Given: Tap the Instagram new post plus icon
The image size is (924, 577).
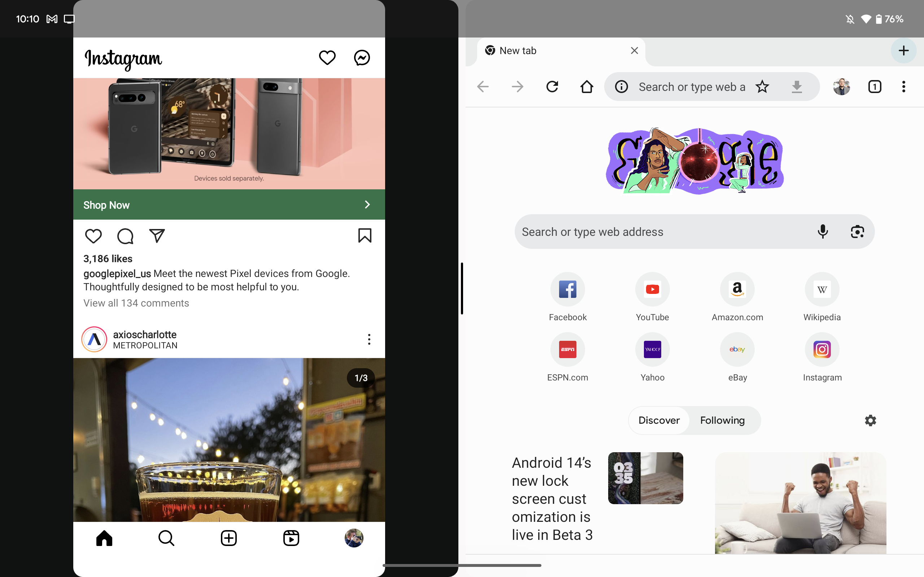Looking at the screenshot, I should [229, 538].
